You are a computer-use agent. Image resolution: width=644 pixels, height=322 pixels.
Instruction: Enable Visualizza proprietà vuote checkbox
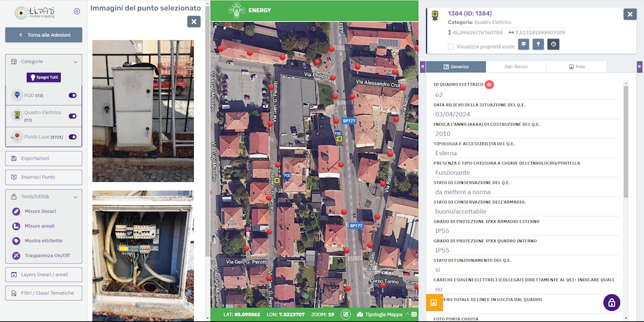(x=451, y=47)
